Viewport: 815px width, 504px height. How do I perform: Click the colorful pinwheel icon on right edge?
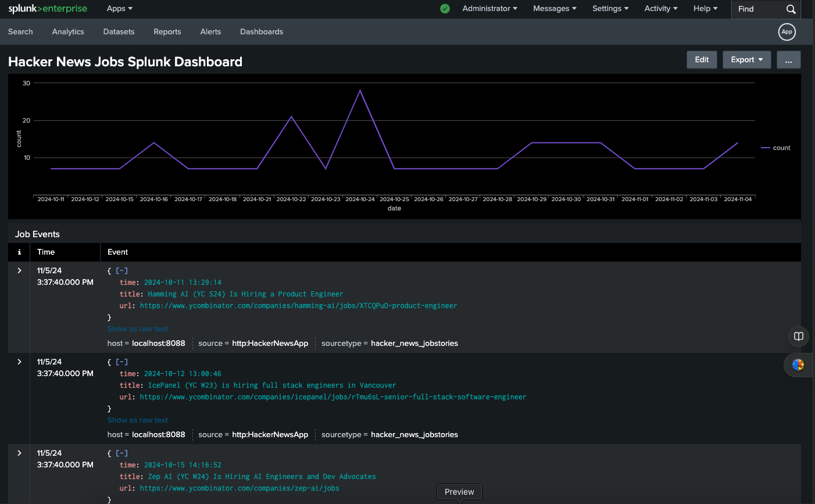(x=798, y=365)
